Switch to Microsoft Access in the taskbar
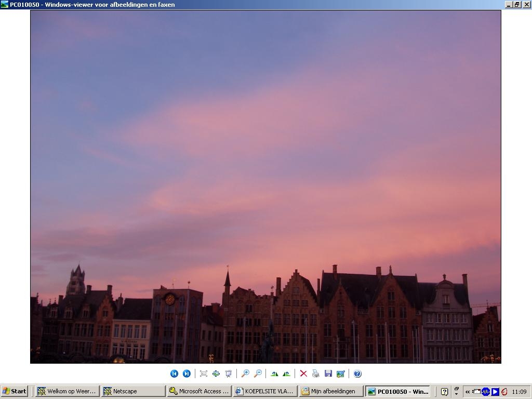The width and height of the screenshot is (532, 399). (x=199, y=391)
